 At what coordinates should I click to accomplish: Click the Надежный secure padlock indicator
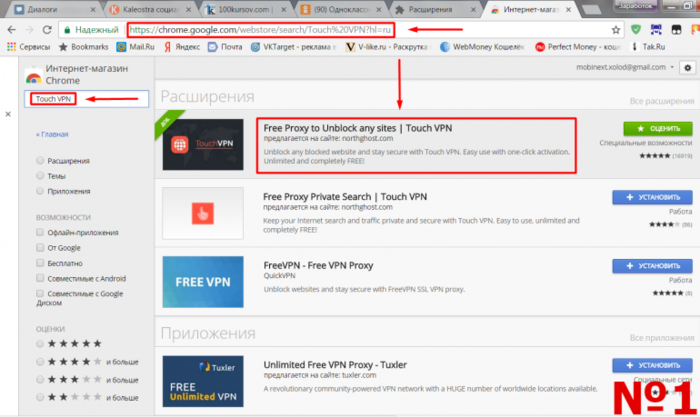(x=92, y=30)
